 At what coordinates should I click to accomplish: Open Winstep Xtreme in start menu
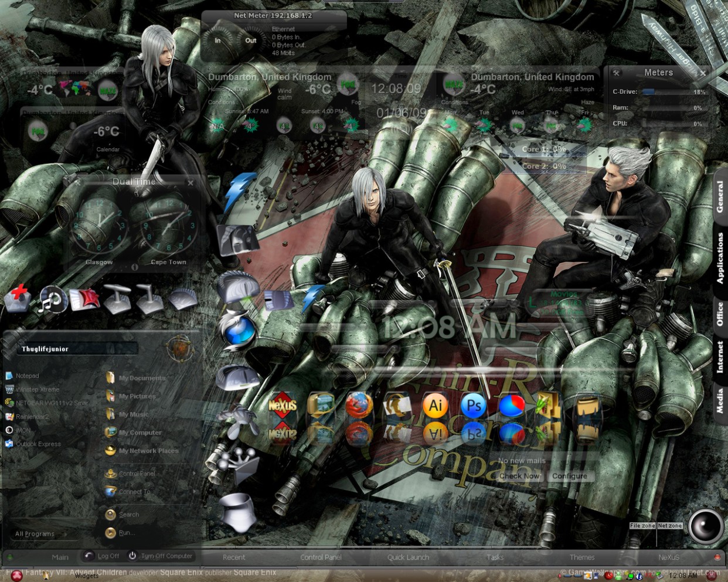(x=32, y=389)
